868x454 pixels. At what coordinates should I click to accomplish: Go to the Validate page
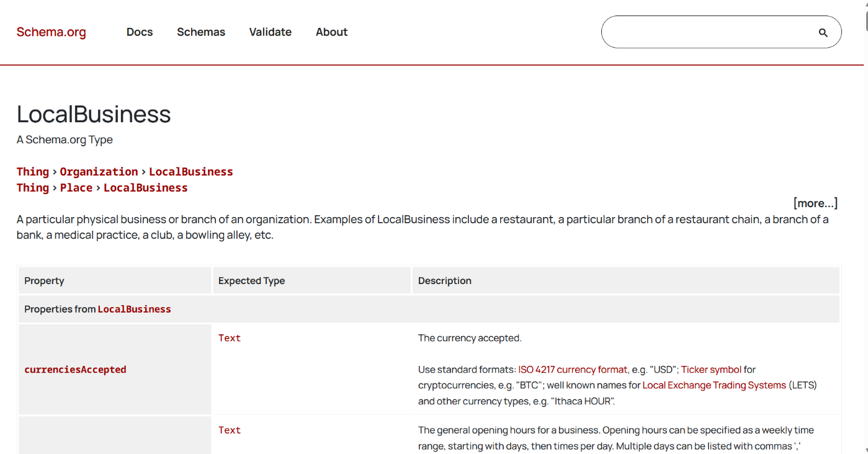[x=271, y=32]
